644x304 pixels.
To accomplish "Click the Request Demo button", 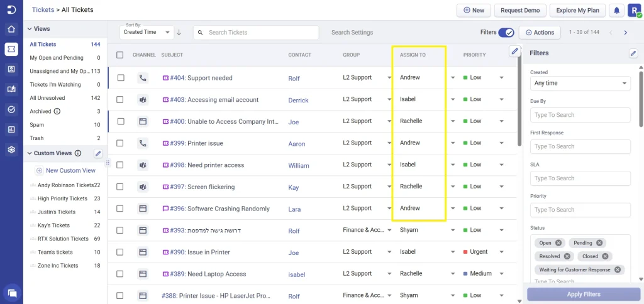I will pyautogui.click(x=520, y=10).
